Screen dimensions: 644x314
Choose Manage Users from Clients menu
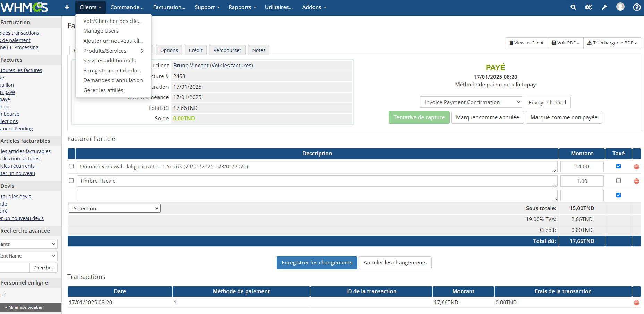101,31
